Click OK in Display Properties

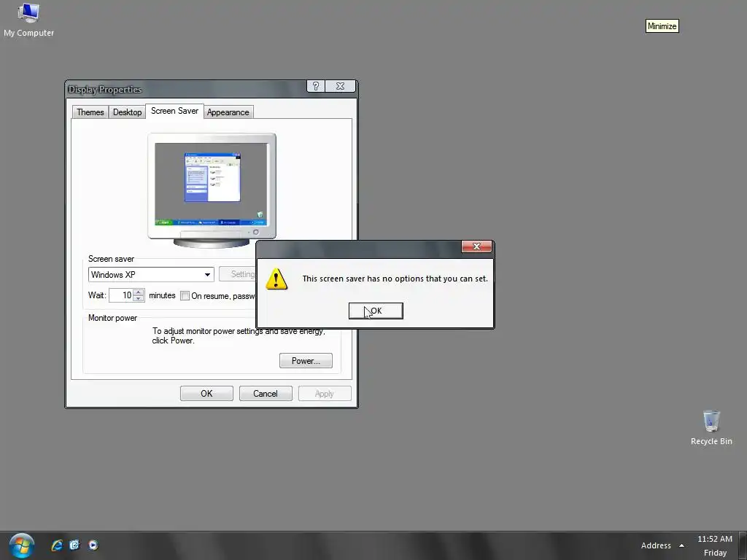click(x=206, y=394)
